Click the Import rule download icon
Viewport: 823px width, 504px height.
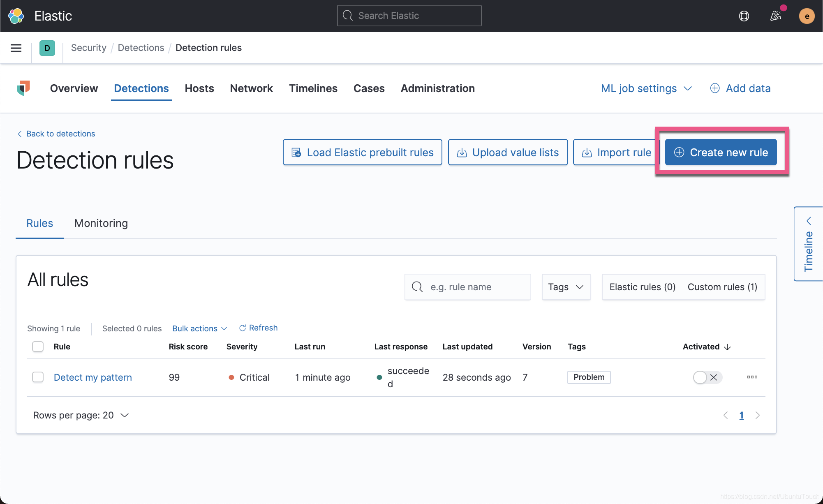(x=586, y=152)
